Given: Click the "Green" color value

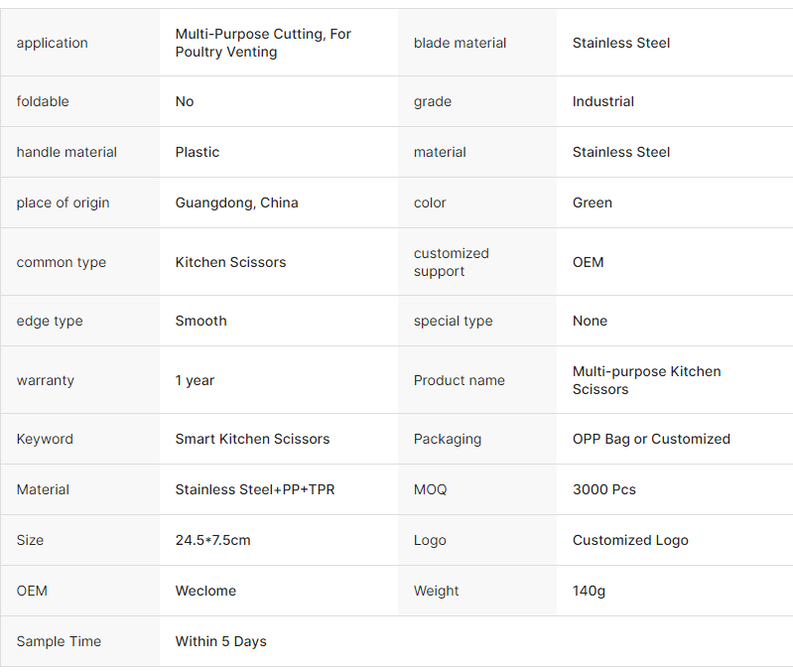Looking at the screenshot, I should [x=593, y=202].
